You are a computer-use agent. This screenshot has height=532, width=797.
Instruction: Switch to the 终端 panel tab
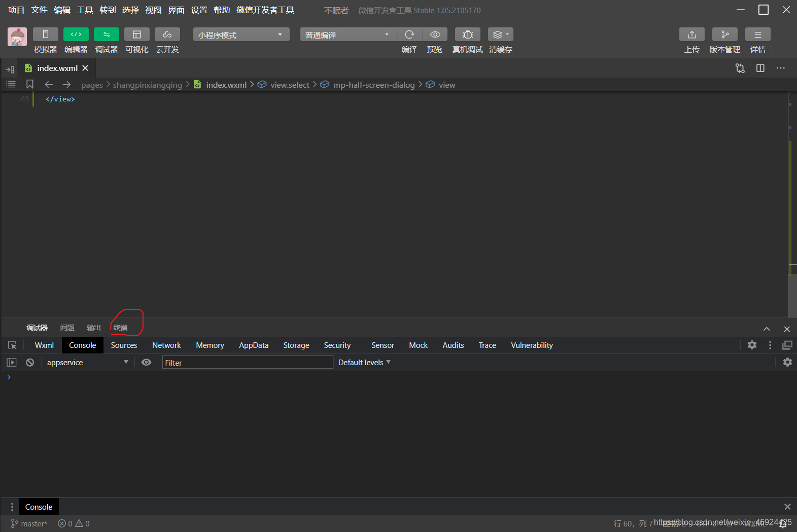pos(121,328)
